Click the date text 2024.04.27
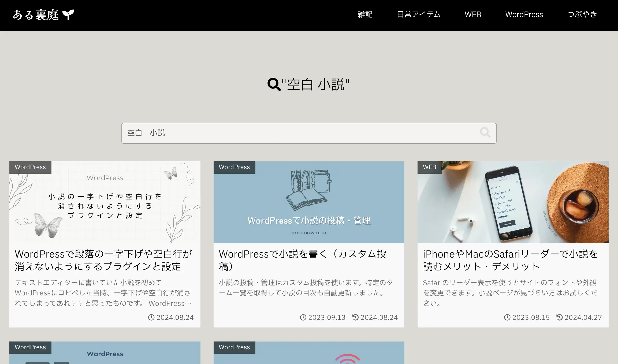Image resolution: width=618 pixels, height=364 pixels. (x=583, y=317)
